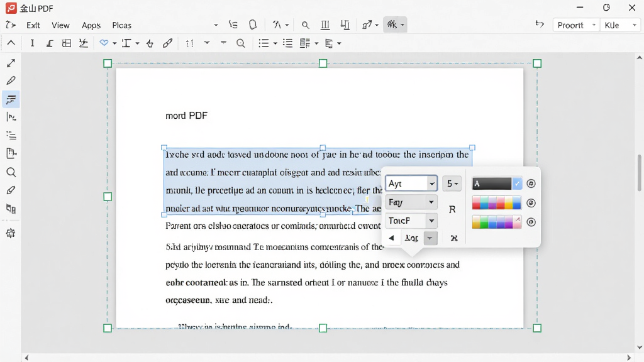Click the bulleted list icon
Image resolution: width=644 pixels, height=362 pixels.
[264, 43]
